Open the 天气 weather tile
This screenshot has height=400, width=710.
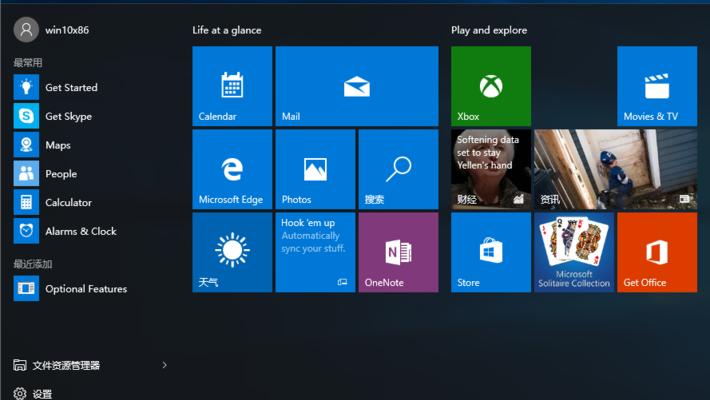232,252
